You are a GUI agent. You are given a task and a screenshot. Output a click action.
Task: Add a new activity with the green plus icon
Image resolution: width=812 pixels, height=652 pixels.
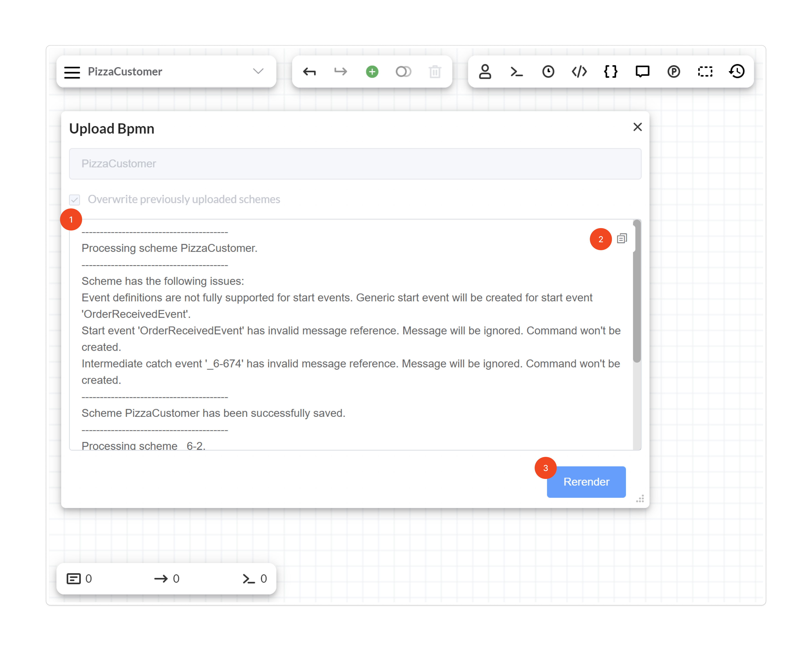pos(372,72)
